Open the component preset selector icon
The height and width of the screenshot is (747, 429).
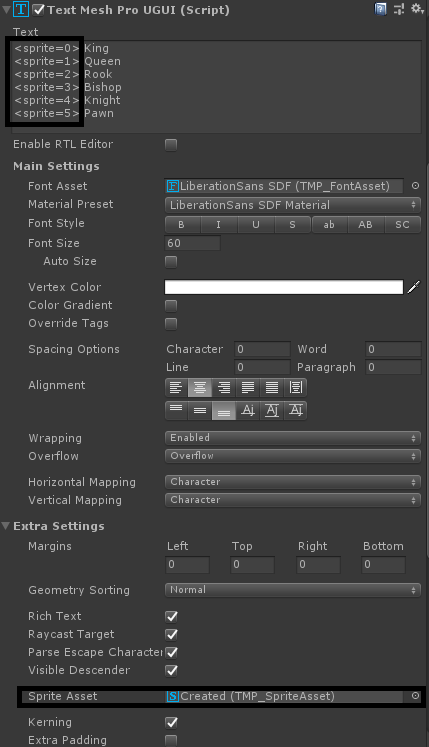[399, 9]
